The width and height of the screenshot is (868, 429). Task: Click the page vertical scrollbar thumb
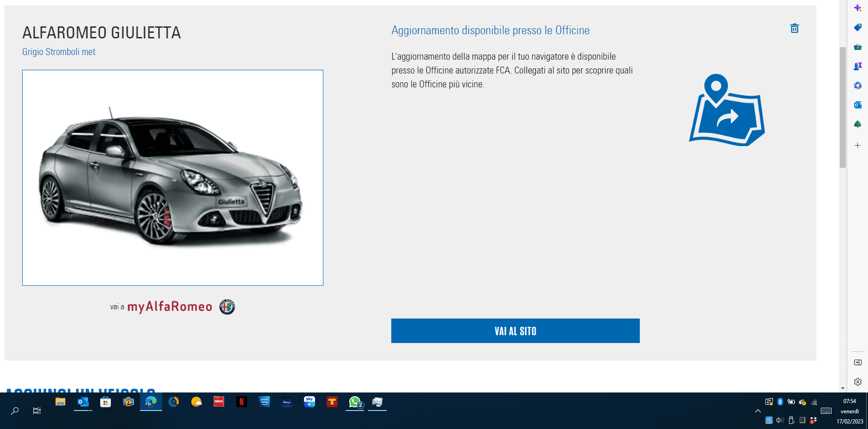[x=843, y=107]
